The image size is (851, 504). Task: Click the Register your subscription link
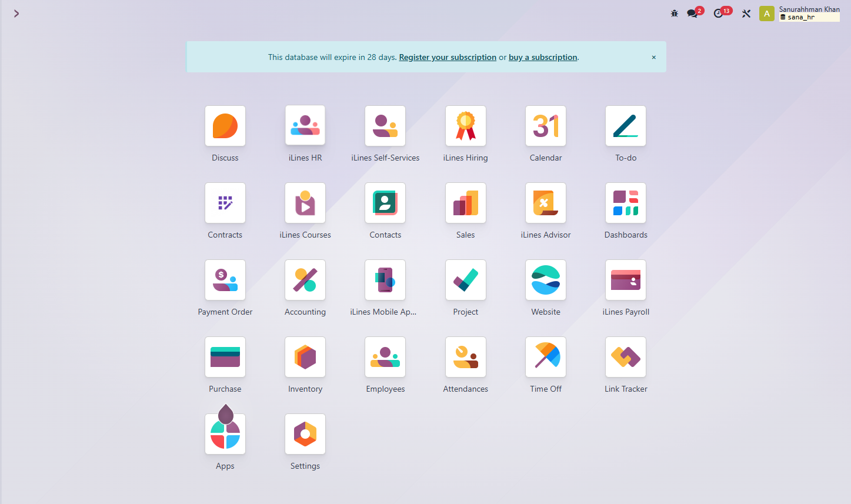[x=448, y=57]
